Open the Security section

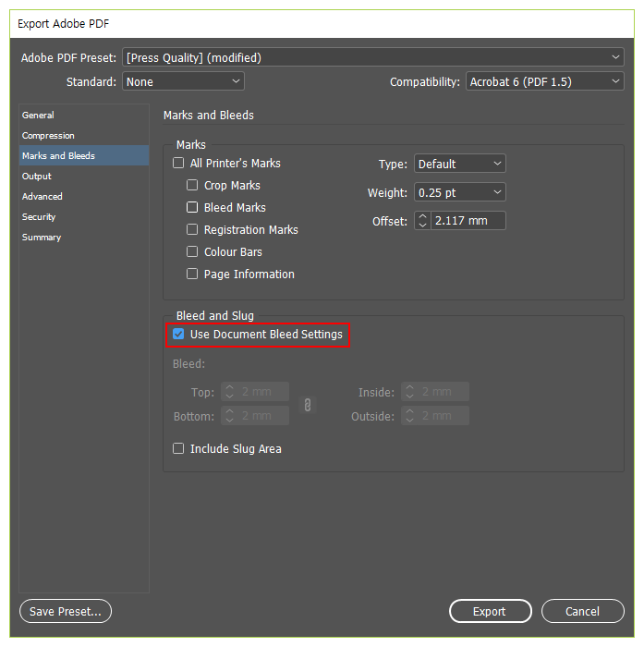point(84,216)
